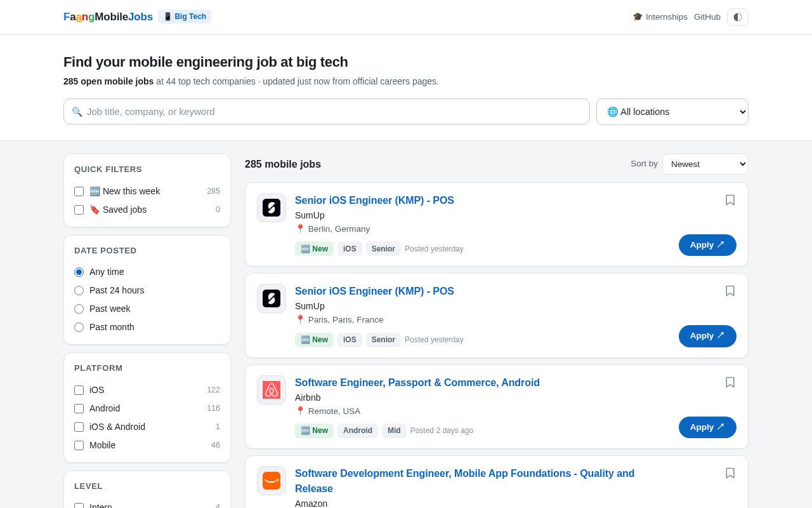This screenshot has height=508, width=812.
Task: Click the "Posted 2 days ago" text
Action: 442,431
